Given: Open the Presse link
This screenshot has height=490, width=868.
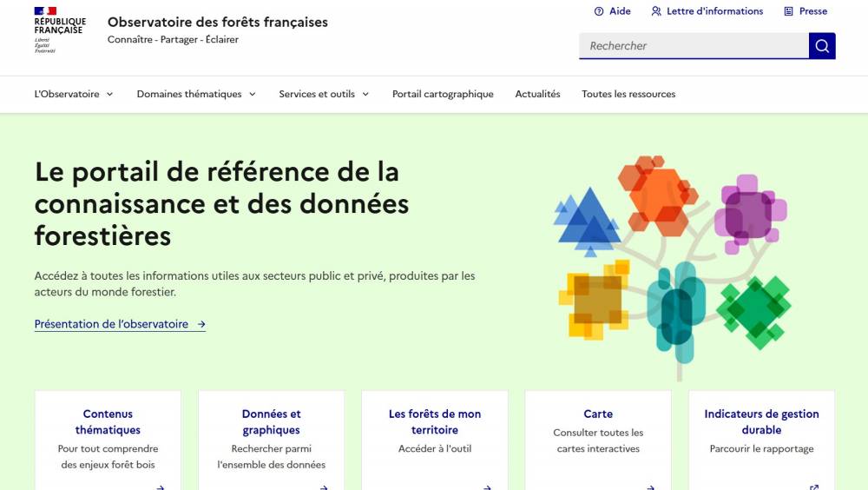Looking at the screenshot, I should click(x=806, y=11).
